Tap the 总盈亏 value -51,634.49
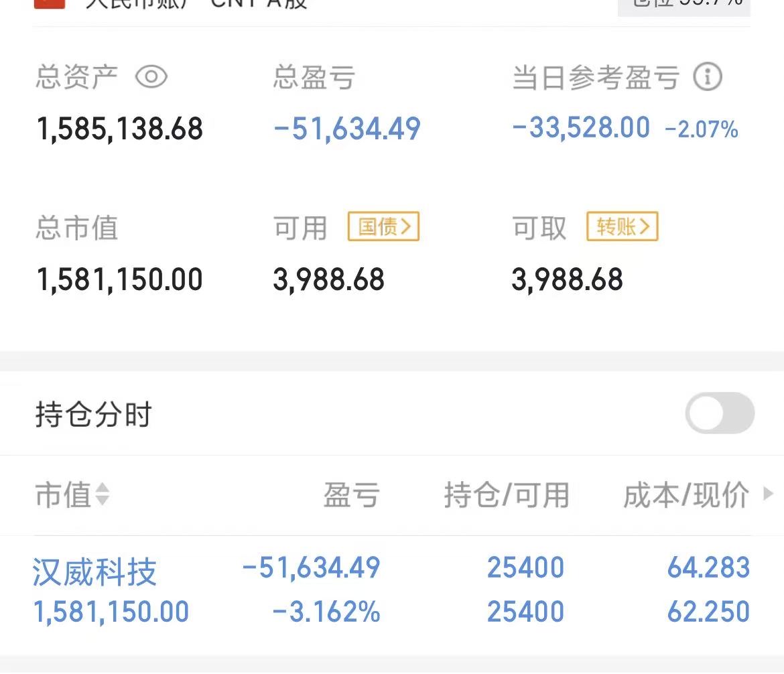Screen dimensions: 784x674 [x=347, y=129]
